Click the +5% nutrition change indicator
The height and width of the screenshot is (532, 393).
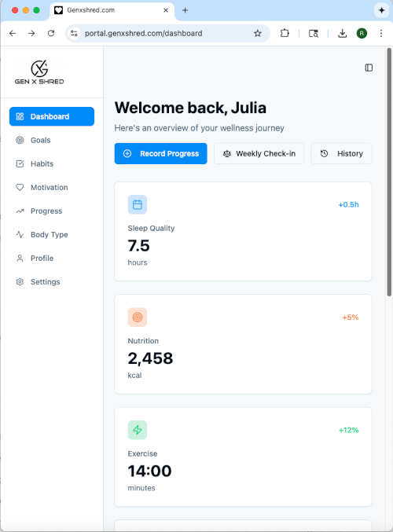coord(351,317)
